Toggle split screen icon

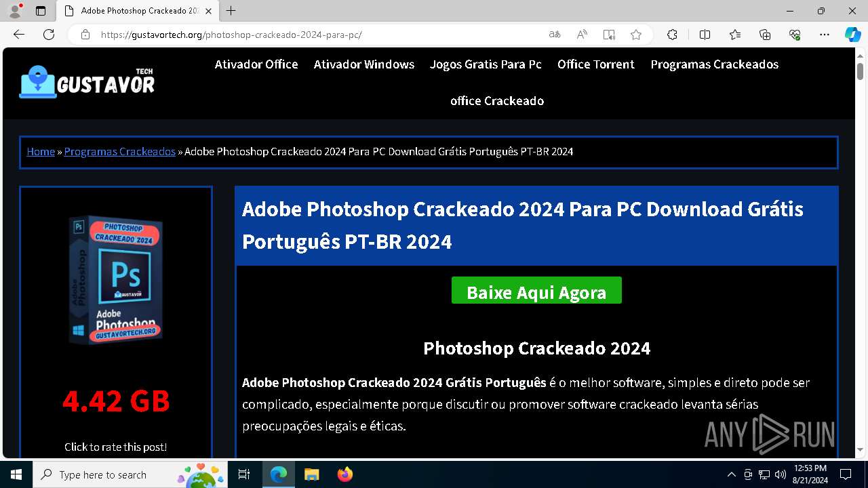coord(705,35)
